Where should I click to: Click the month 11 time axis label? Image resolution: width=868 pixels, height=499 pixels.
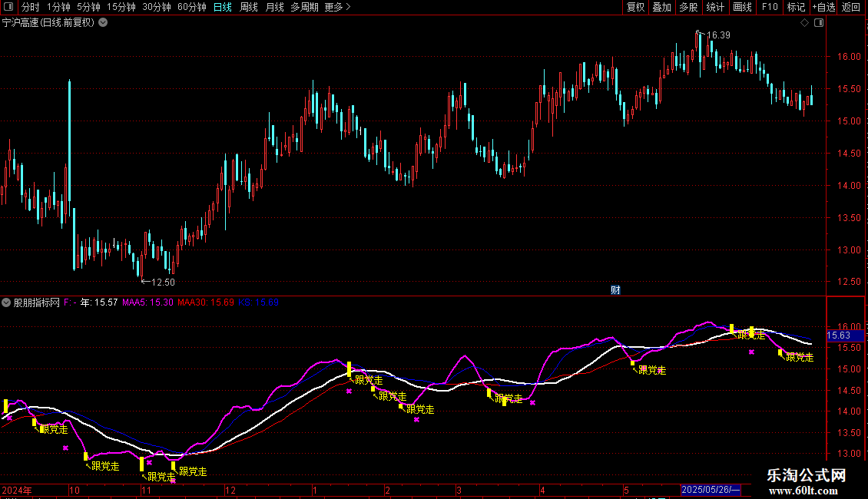(x=146, y=490)
